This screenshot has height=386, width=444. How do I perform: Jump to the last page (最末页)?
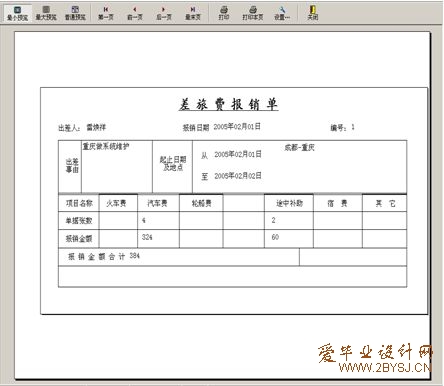pyautogui.click(x=193, y=13)
